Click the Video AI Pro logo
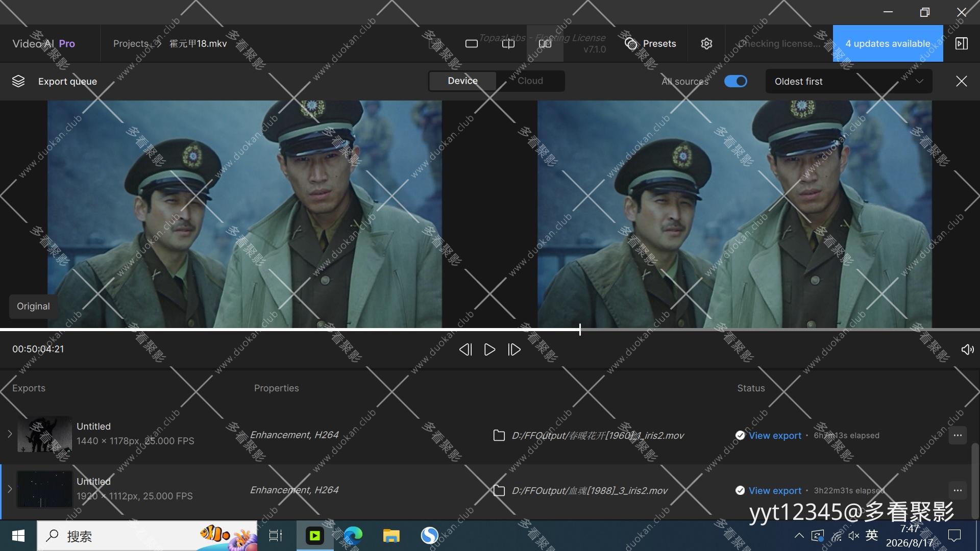The image size is (980, 551). tap(44, 44)
